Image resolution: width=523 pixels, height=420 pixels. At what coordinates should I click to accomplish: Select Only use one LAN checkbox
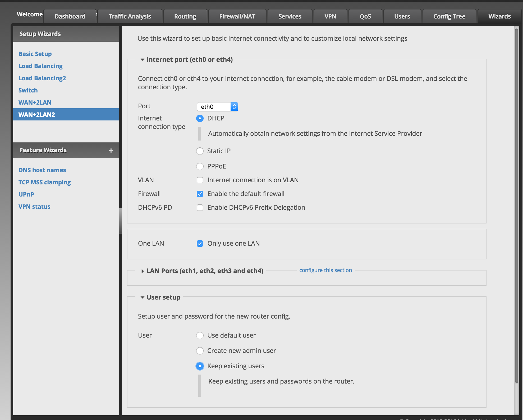coord(200,243)
